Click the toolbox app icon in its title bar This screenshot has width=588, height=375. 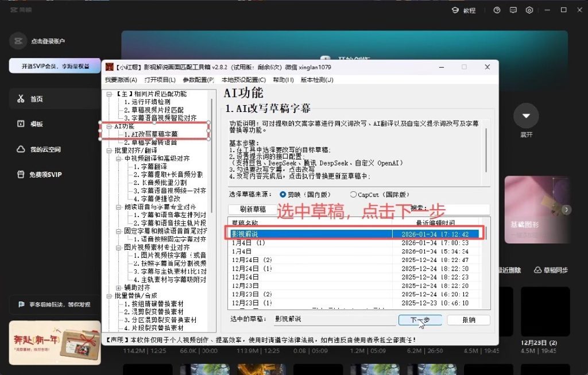click(109, 67)
